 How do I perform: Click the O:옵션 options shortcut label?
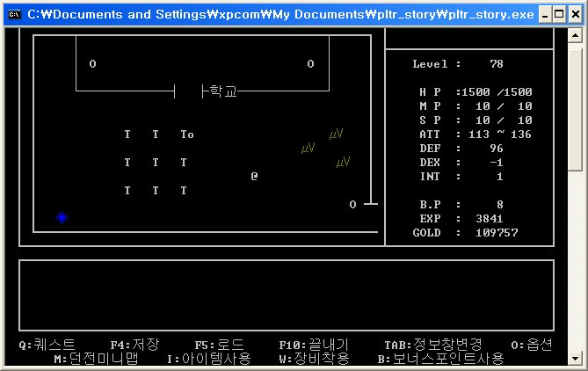click(532, 345)
